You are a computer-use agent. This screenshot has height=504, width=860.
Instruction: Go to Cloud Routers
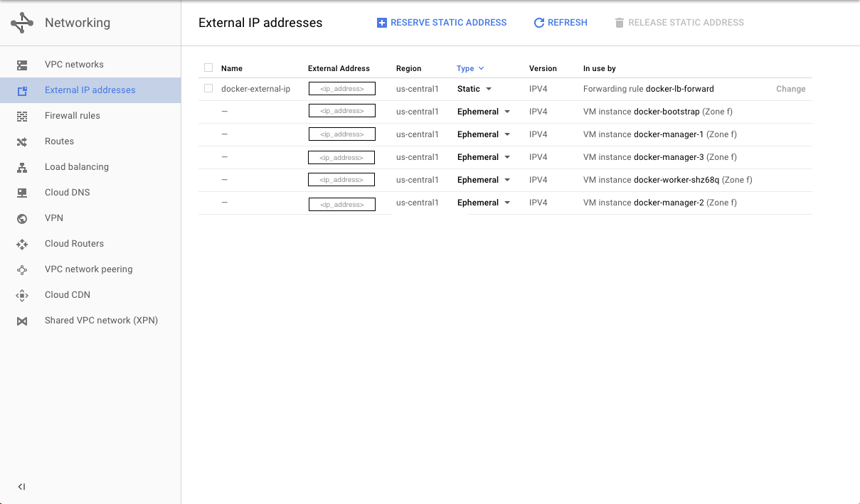[x=90, y=244]
